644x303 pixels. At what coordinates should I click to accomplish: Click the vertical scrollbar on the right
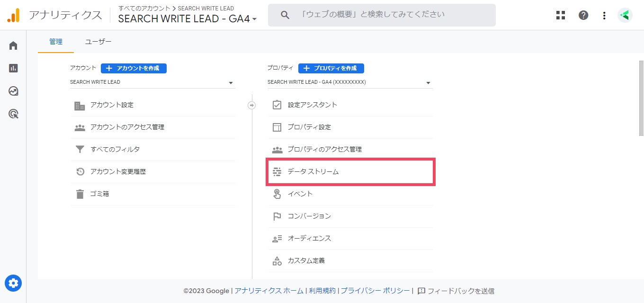[642, 98]
